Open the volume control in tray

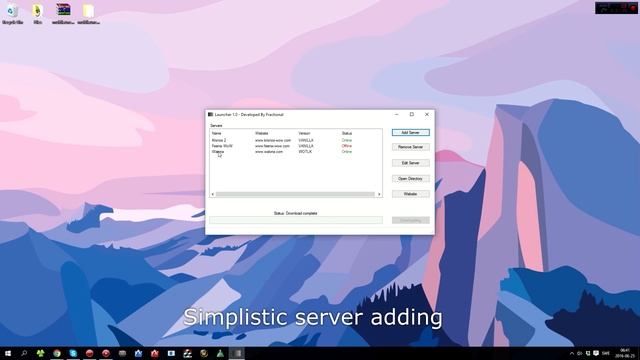pos(580,353)
